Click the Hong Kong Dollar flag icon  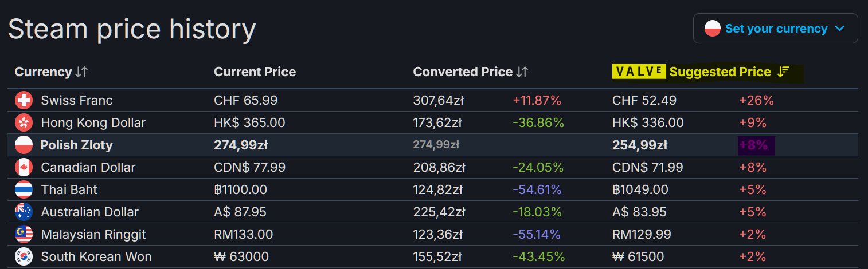[24, 123]
